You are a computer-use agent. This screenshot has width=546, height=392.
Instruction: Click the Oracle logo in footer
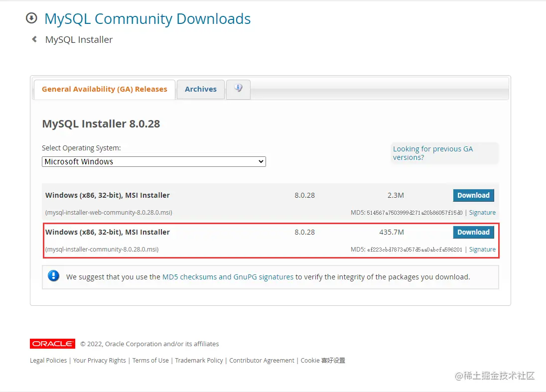point(53,344)
